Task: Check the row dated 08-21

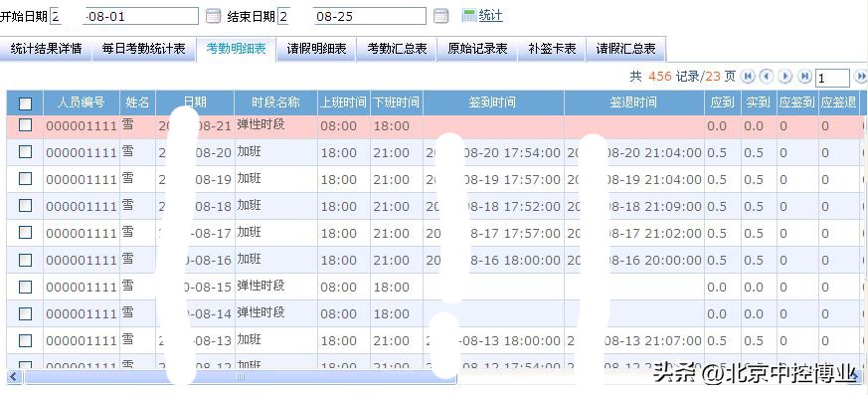Action: tap(26, 125)
